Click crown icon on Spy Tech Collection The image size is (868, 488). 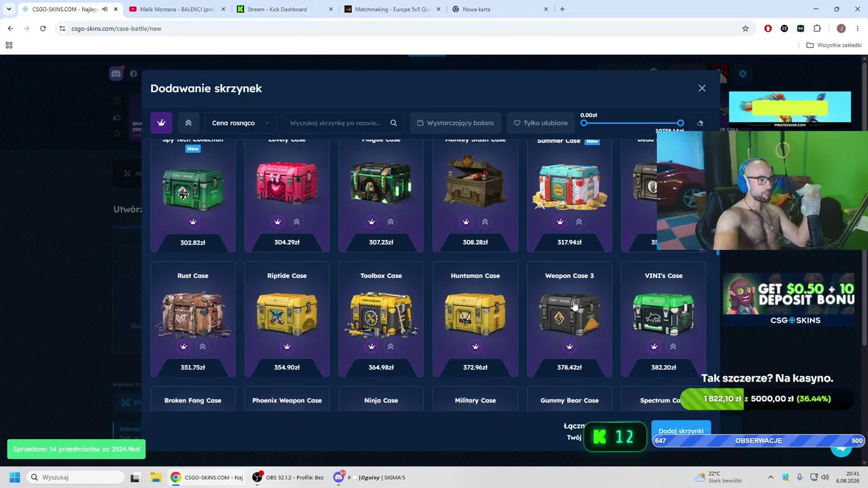point(193,222)
